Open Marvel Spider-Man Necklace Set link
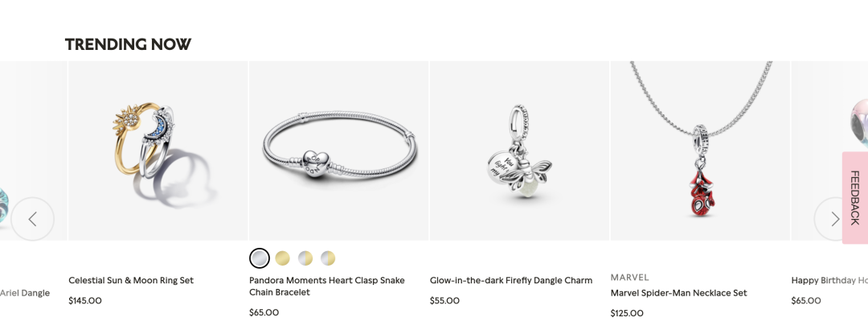This screenshot has height=330, width=868. (x=678, y=293)
